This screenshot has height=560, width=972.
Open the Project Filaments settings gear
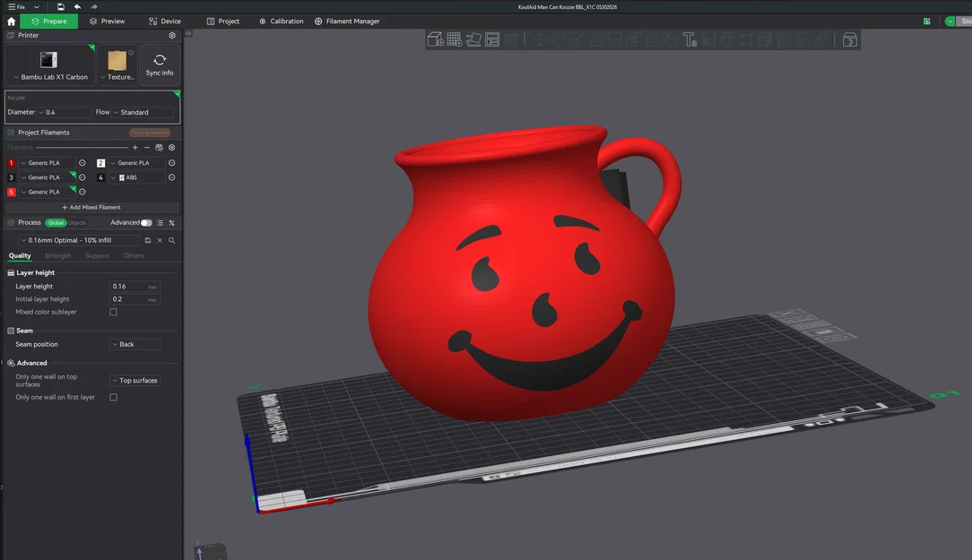[x=171, y=148]
